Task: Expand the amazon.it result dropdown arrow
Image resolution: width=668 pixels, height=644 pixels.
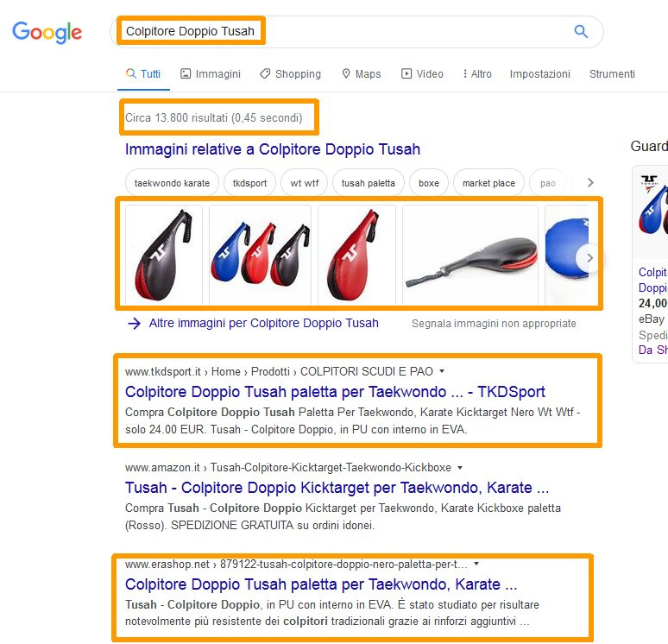Action: point(460,468)
